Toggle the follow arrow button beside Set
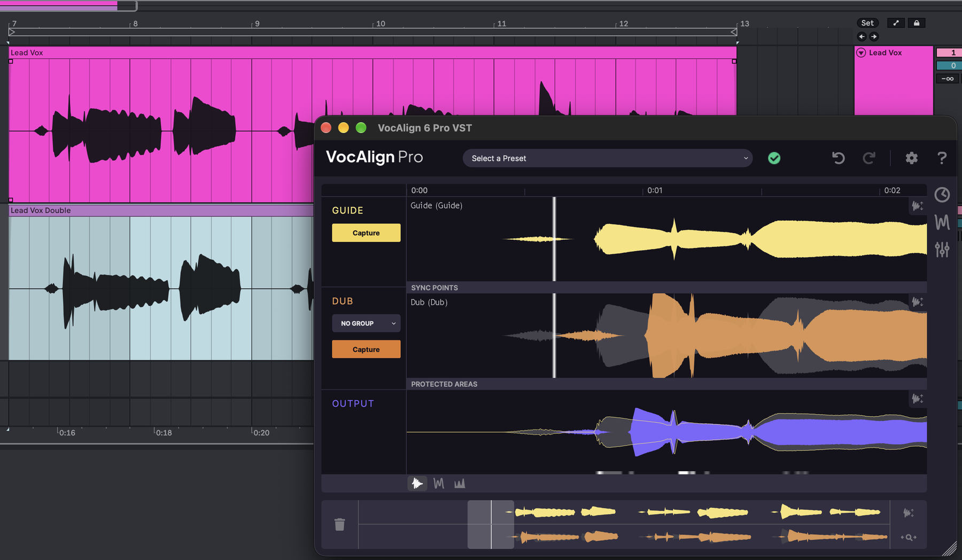 (x=896, y=23)
